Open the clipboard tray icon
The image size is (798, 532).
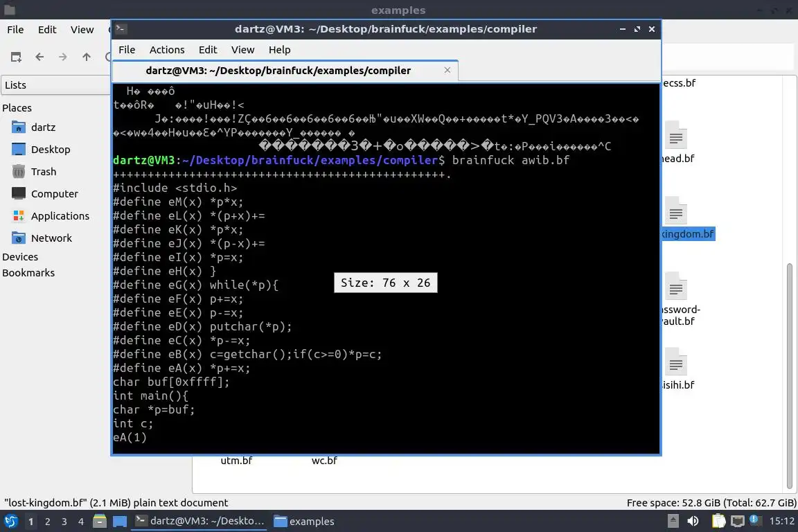[718, 521]
